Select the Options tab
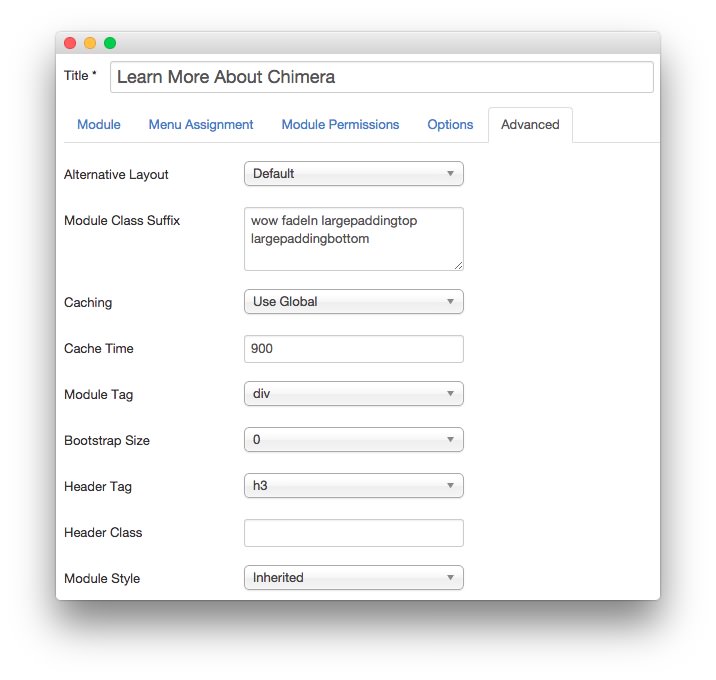716x680 pixels. tap(450, 124)
